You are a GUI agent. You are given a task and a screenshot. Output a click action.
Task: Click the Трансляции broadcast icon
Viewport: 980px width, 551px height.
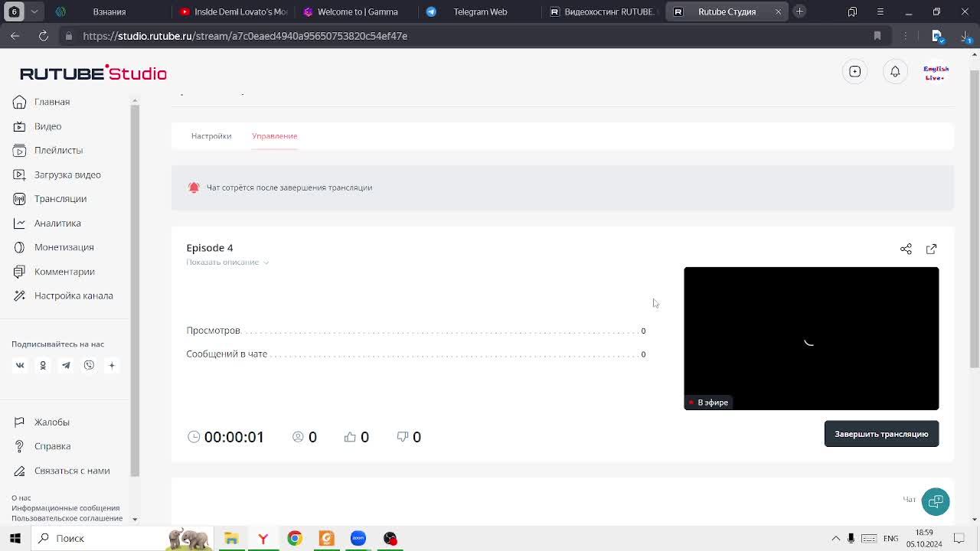[x=20, y=199]
